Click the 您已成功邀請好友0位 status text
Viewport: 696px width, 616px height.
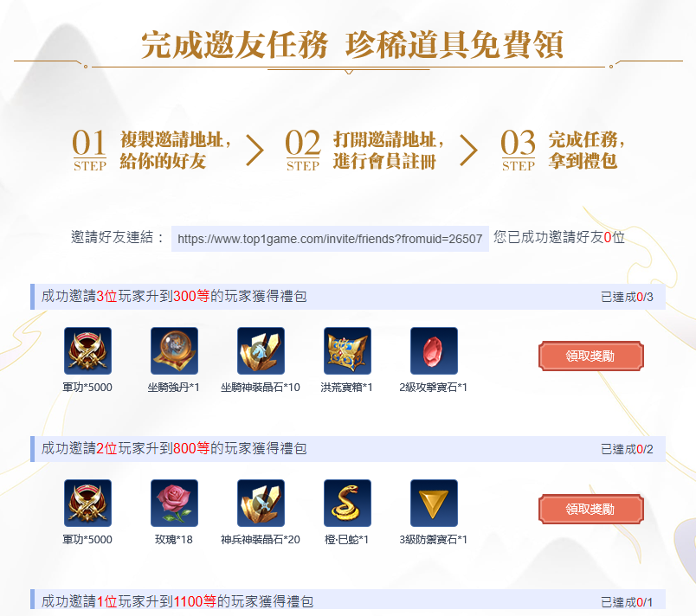(x=559, y=237)
